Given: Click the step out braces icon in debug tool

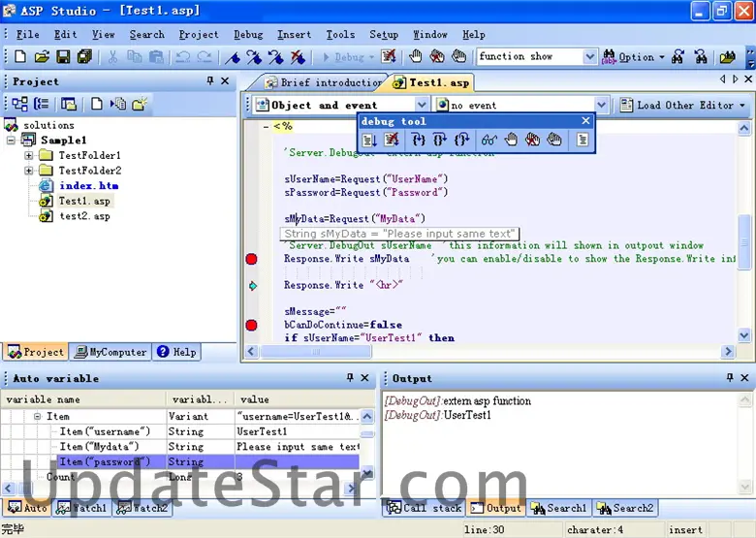Looking at the screenshot, I should [x=462, y=140].
